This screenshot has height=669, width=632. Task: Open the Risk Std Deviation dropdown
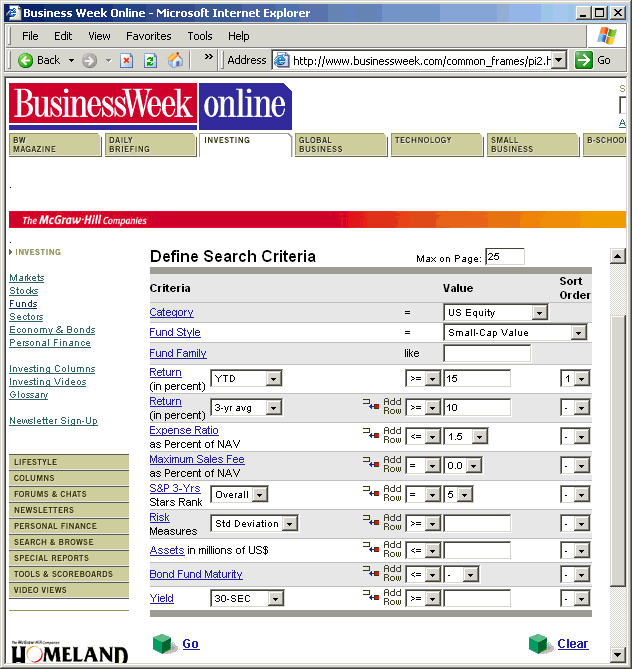coord(289,523)
